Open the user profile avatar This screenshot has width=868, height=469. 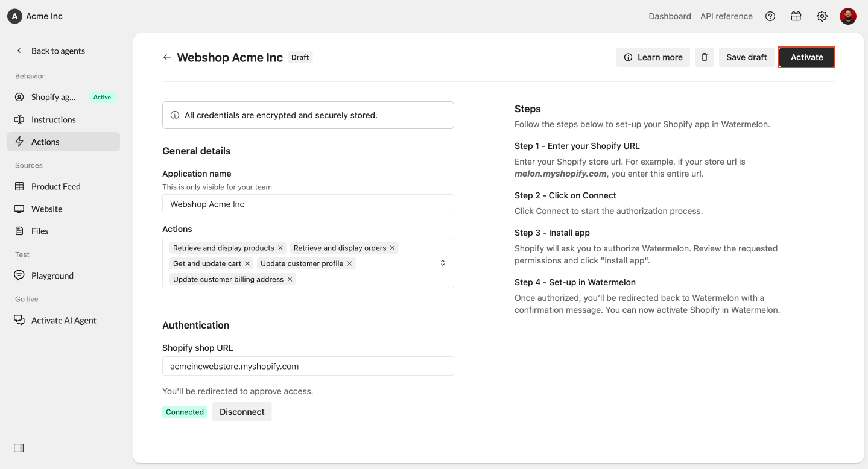(848, 16)
